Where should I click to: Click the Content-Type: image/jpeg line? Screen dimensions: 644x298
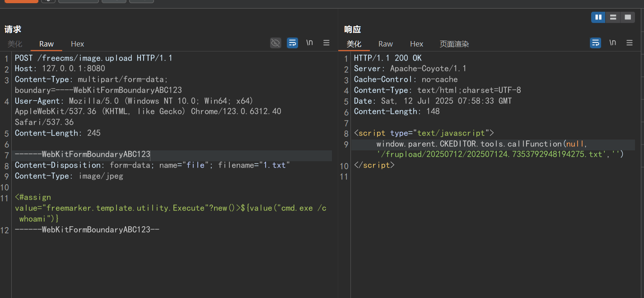coord(69,176)
